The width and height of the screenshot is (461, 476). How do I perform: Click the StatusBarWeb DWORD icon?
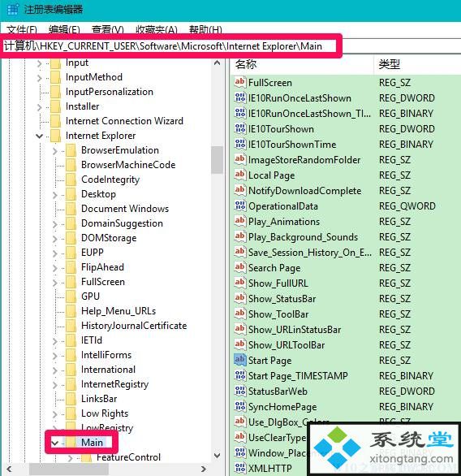pyautogui.click(x=239, y=391)
